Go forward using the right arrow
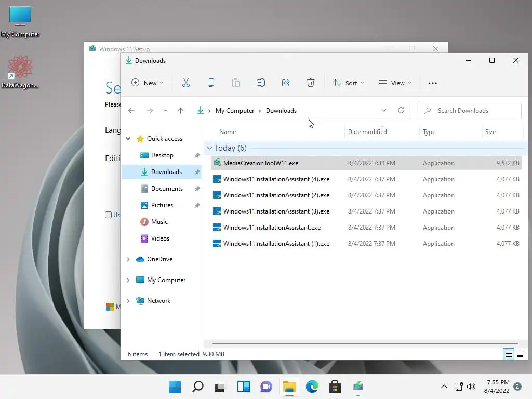The width and height of the screenshot is (532, 399). (x=149, y=111)
